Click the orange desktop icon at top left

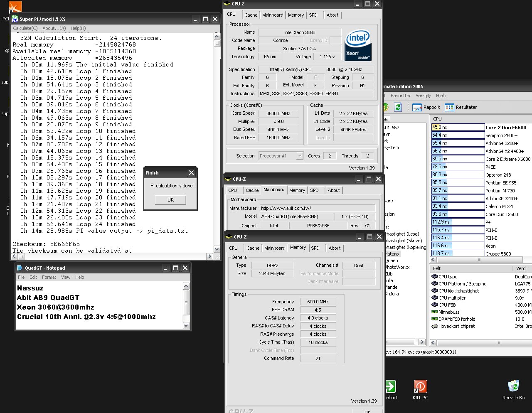coord(15,7)
